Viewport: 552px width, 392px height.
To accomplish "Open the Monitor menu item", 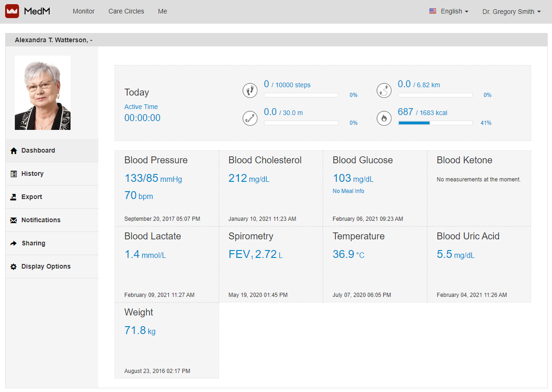I will (x=83, y=11).
